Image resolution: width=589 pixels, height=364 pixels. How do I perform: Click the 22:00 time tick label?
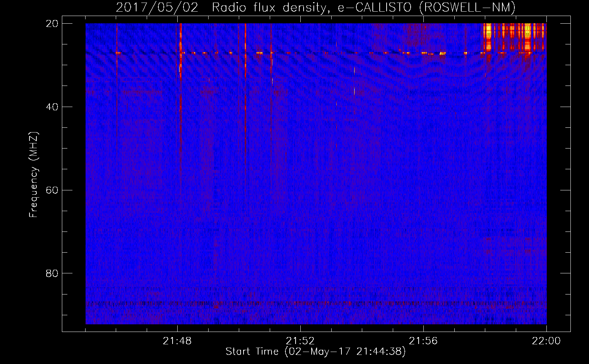tap(546, 341)
